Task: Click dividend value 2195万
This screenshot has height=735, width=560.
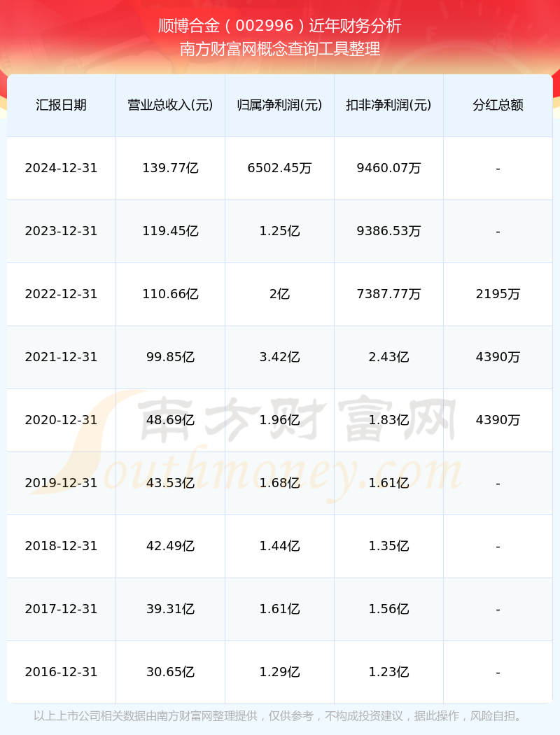Action: pos(498,294)
